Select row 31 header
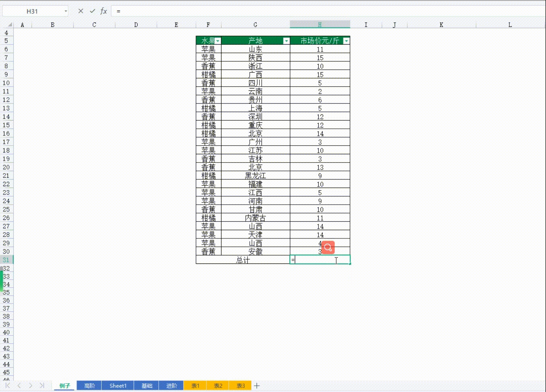 click(x=6, y=260)
